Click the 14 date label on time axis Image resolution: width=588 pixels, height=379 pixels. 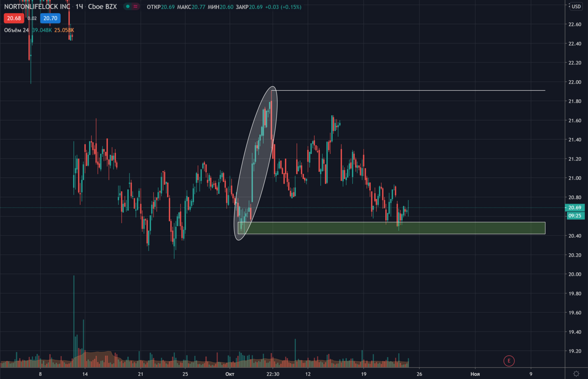85,374
